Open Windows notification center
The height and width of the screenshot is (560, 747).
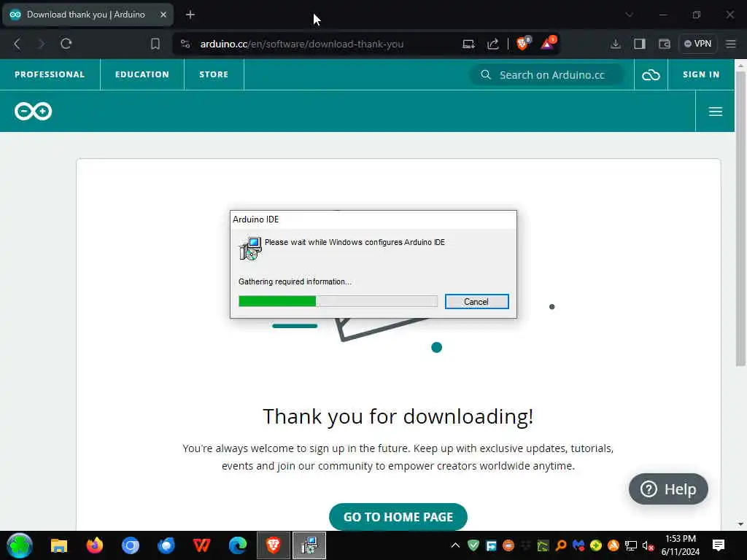click(x=719, y=545)
